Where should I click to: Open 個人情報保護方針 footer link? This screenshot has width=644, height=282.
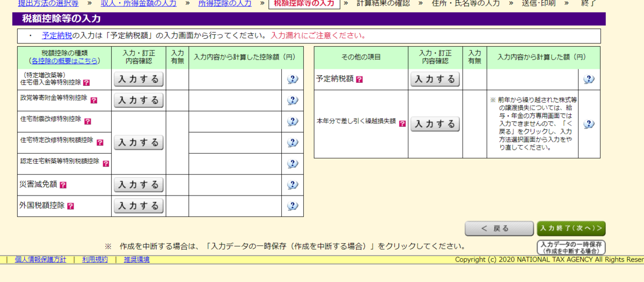point(40,259)
